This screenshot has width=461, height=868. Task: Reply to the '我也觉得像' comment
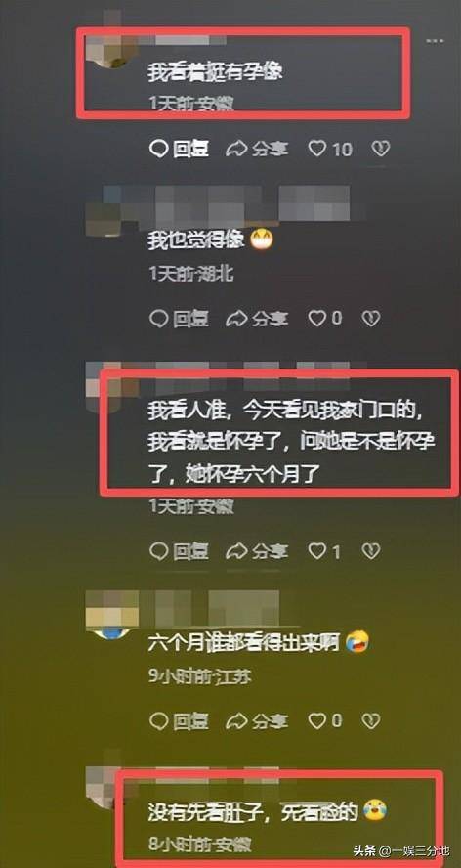pos(180,319)
